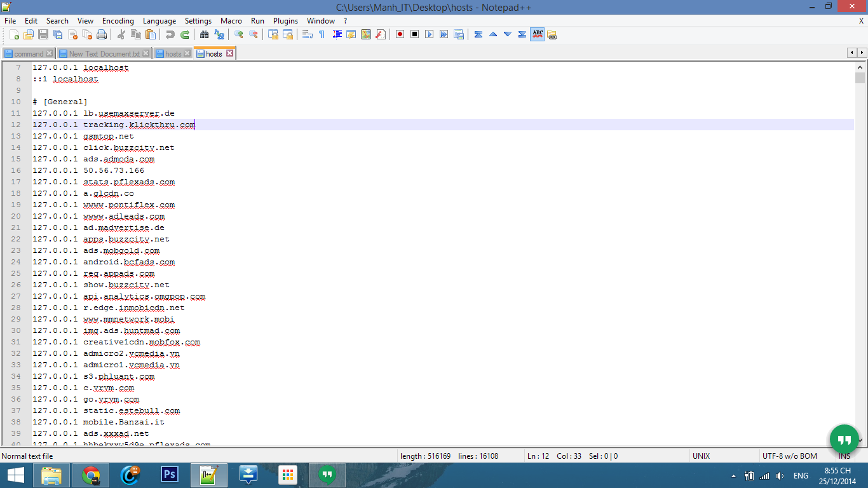
Task: Click the Open file toolbar icon
Action: tap(29, 34)
